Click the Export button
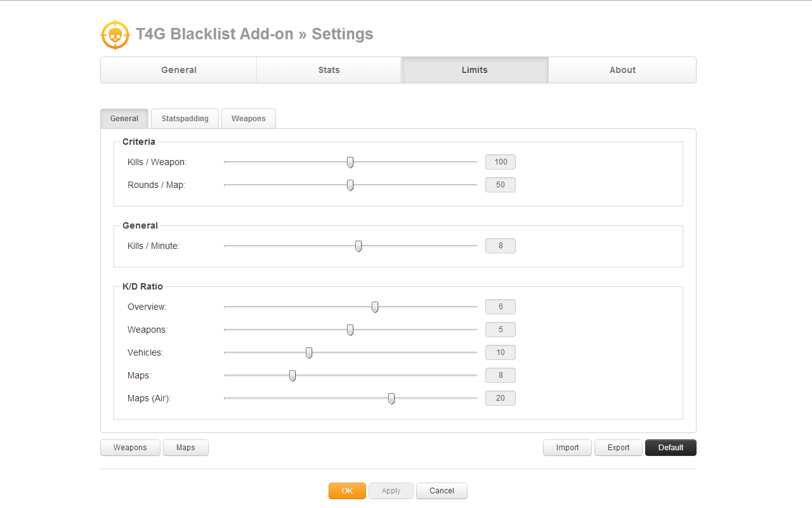 tap(619, 448)
